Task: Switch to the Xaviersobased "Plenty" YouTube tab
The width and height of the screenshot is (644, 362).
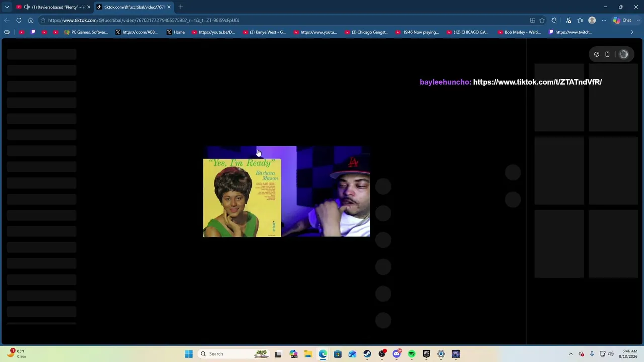Action: (53, 7)
